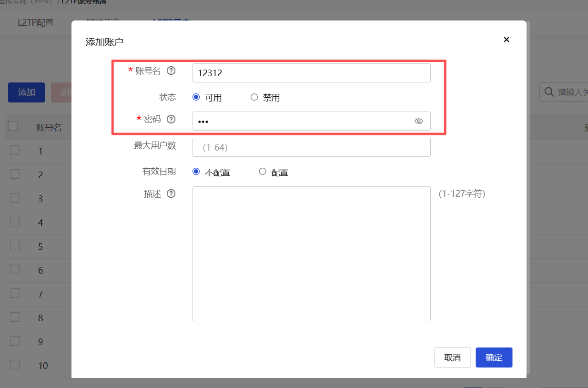588x388 pixels.
Task: Check the checkbox for row 5
Action: coord(15,245)
